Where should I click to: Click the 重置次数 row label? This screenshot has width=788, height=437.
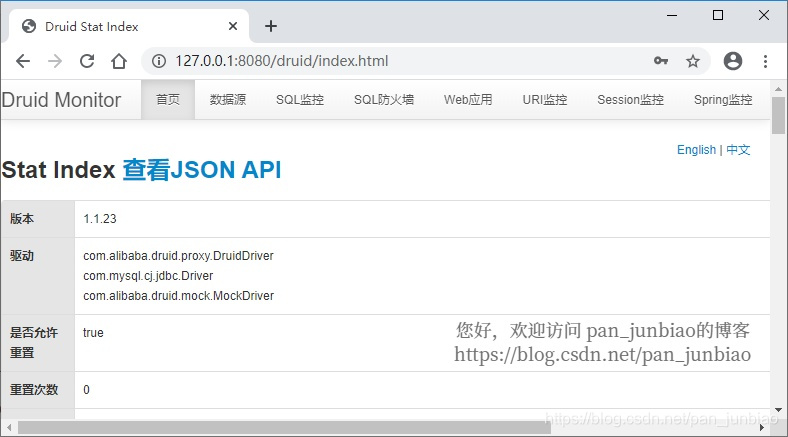pyautogui.click(x=34, y=390)
